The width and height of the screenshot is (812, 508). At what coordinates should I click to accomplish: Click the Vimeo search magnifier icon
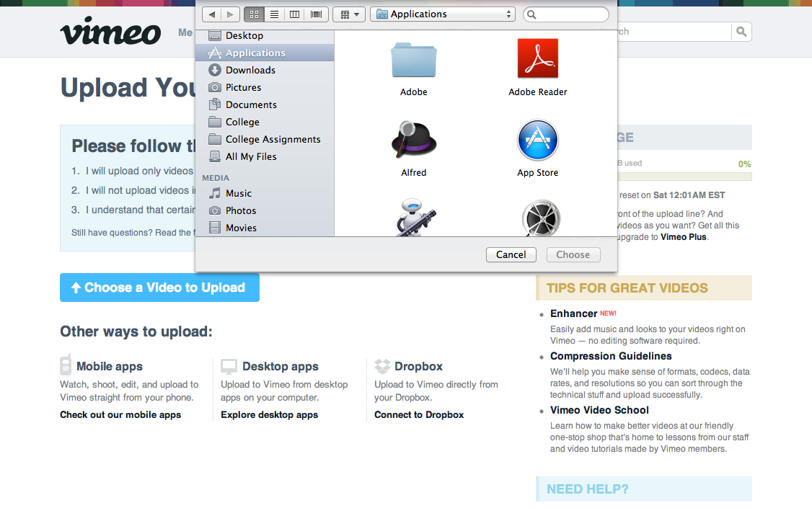click(741, 32)
